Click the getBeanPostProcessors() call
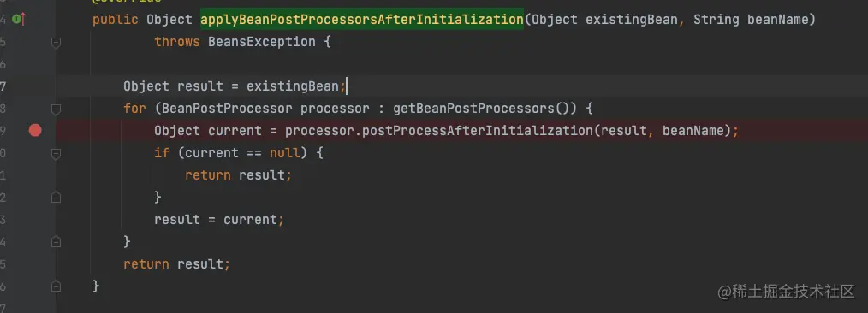This screenshot has height=313, width=868. click(x=485, y=109)
